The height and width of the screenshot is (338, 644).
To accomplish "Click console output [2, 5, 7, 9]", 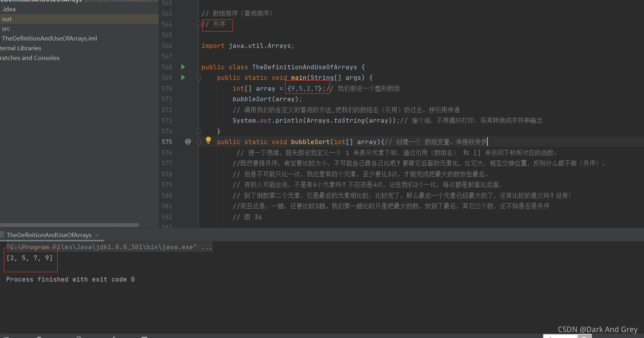I will click(x=29, y=258).
